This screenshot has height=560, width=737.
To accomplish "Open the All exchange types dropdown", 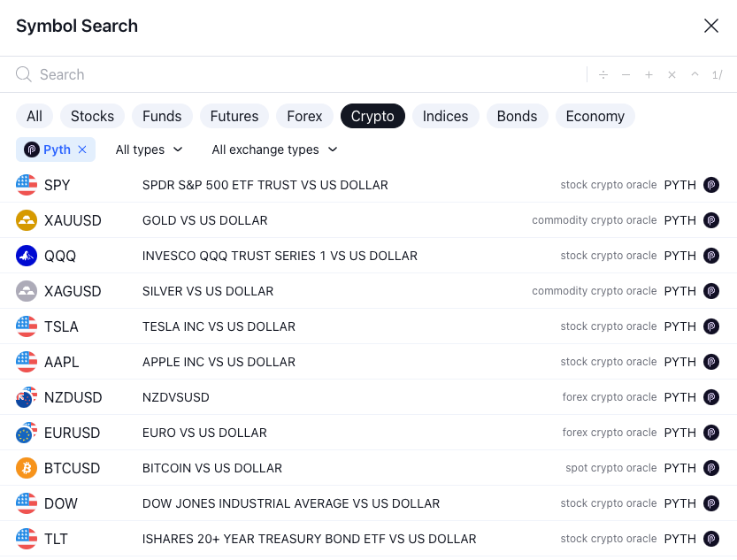I will click(274, 150).
